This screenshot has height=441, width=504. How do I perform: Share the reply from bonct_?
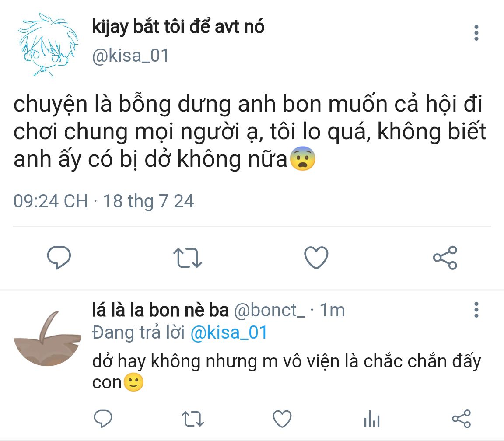461,419
